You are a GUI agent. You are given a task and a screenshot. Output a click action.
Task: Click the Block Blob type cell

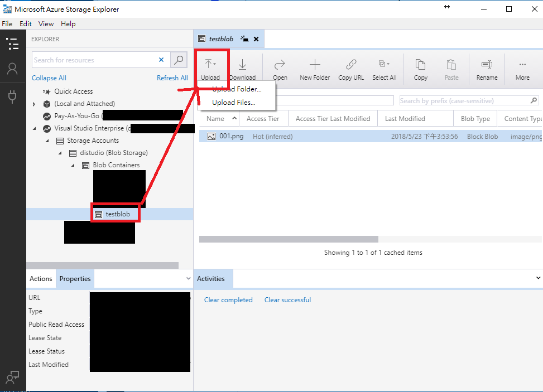tap(482, 137)
